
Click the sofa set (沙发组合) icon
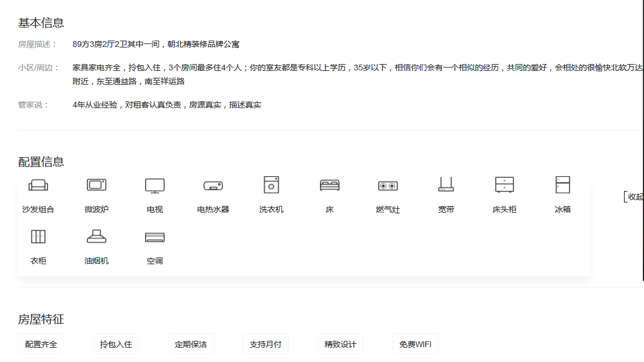coord(38,185)
